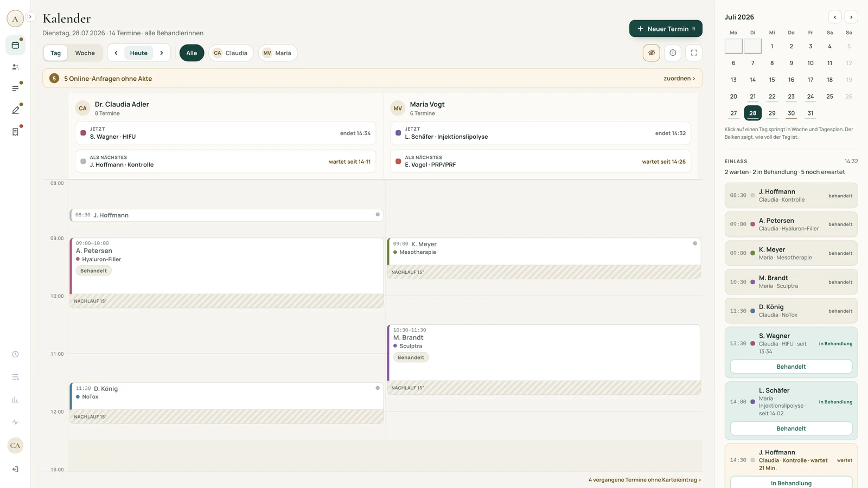This screenshot has height=488, width=868.
Task: Select 29 July in mini calendar
Action: pyautogui.click(x=772, y=113)
